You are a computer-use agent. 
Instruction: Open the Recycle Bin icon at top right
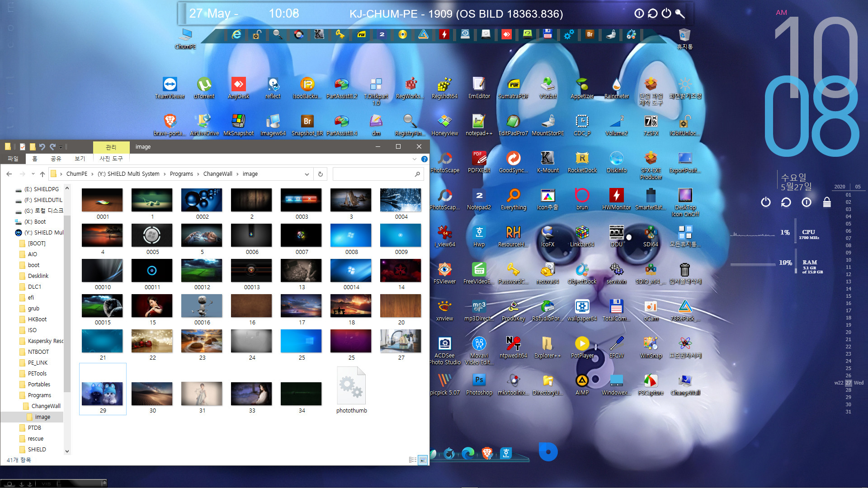click(x=684, y=38)
